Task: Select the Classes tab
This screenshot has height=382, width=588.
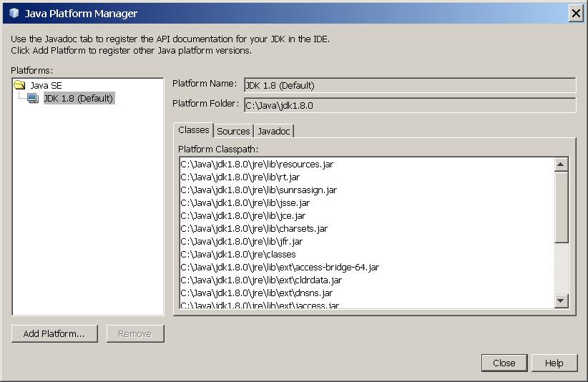Action: [194, 129]
